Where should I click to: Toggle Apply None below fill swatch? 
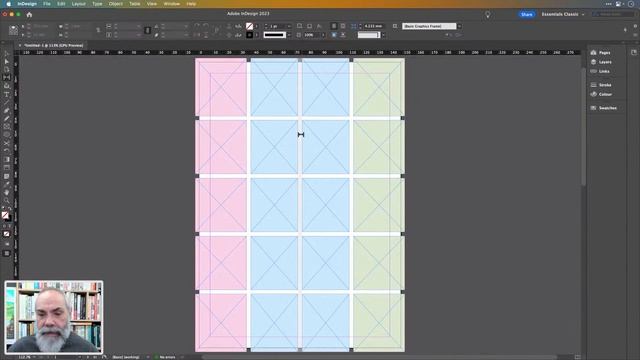[x=7, y=234]
